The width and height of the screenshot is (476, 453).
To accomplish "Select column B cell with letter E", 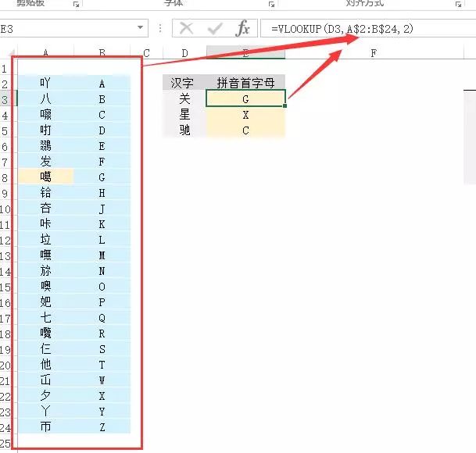I will click(102, 146).
